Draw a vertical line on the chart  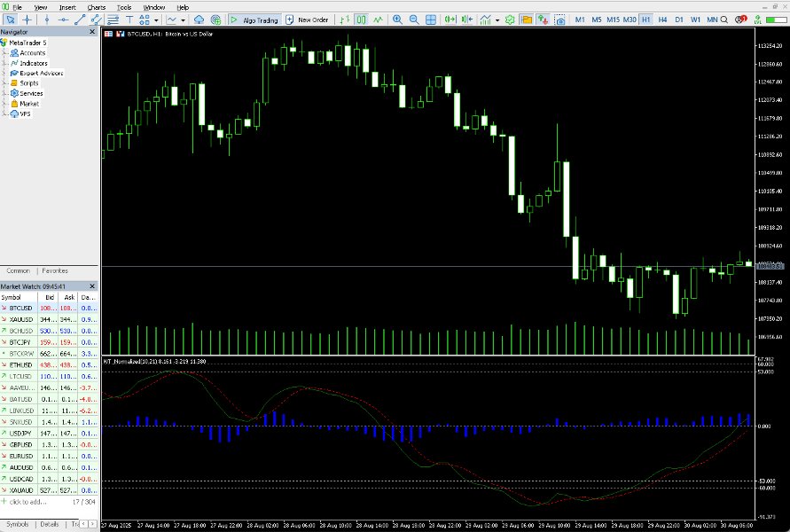47,20
